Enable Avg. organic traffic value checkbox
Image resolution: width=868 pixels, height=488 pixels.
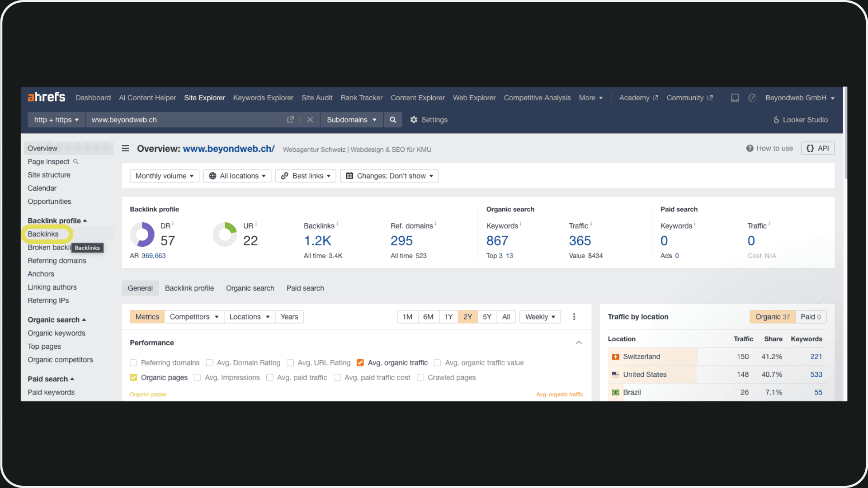coord(437,363)
